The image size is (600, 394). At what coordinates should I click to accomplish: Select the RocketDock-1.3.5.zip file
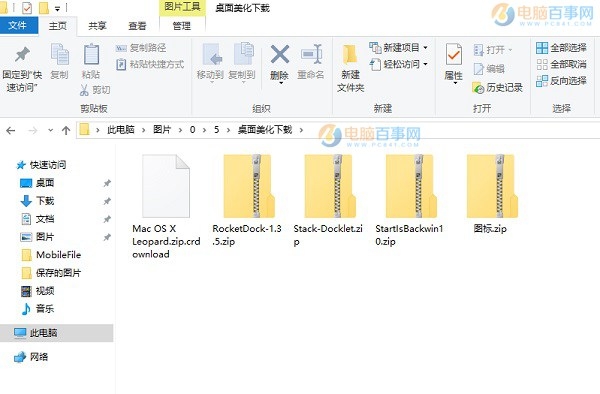[x=247, y=200]
